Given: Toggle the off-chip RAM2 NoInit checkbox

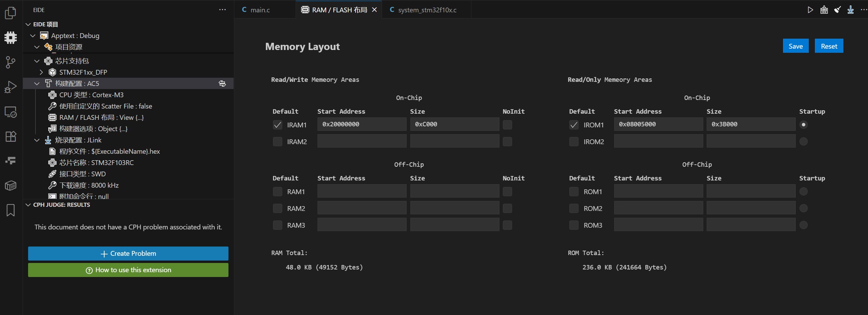Looking at the screenshot, I should (507, 208).
